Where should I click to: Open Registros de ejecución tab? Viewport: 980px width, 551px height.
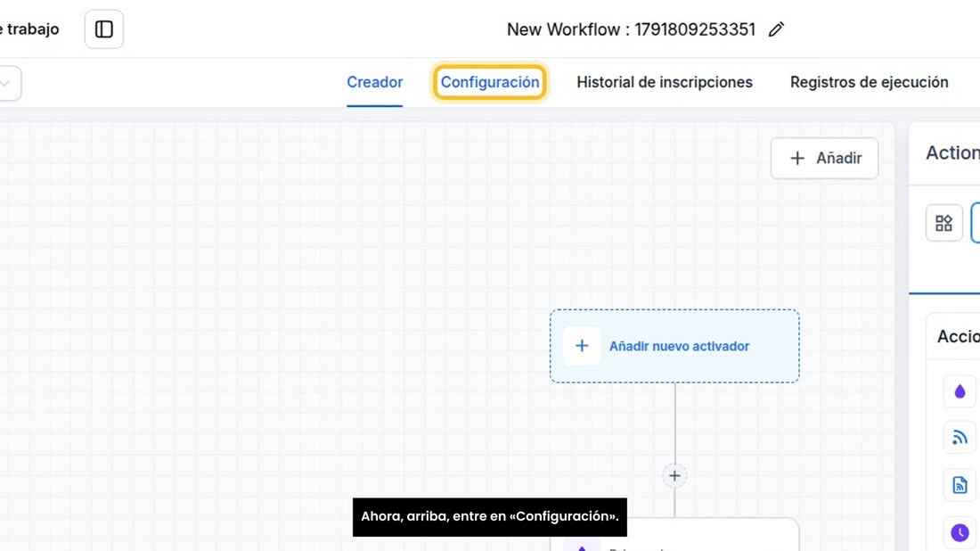pos(869,82)
